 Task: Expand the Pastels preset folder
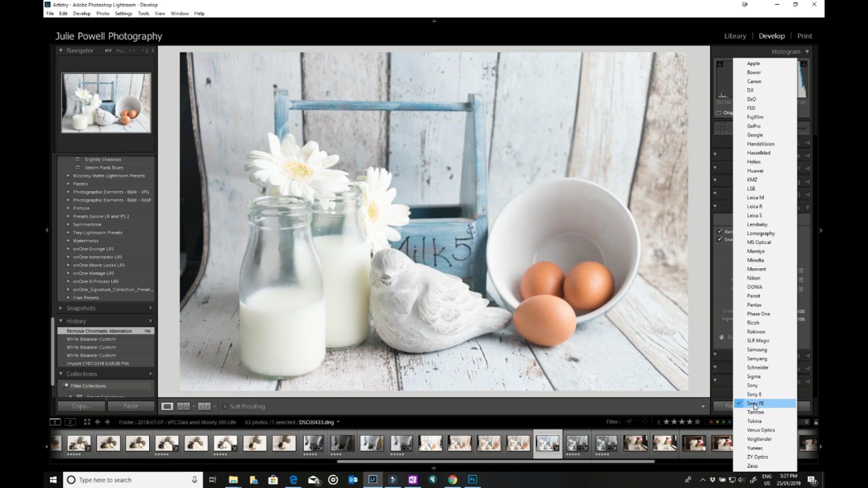(68, 184)
